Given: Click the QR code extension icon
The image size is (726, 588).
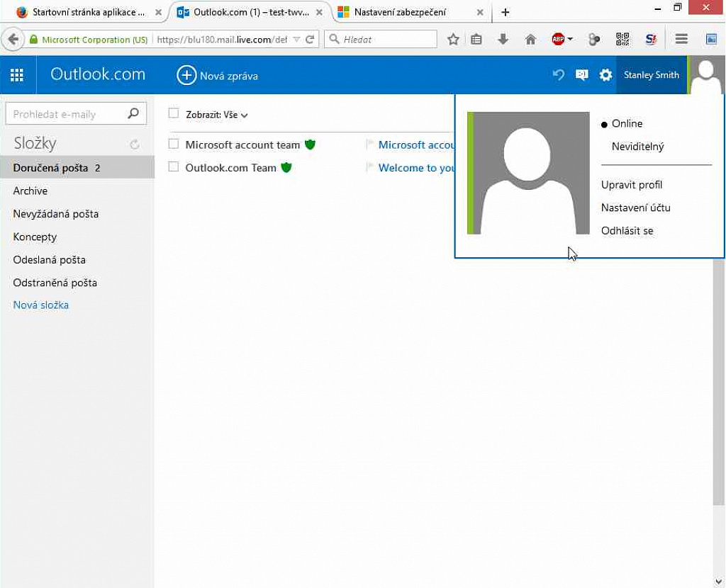Looking at the screenshot, I should [622, 40].
